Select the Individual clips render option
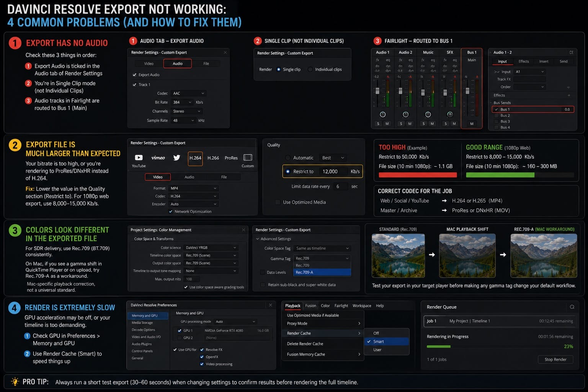 click(310, 69)
